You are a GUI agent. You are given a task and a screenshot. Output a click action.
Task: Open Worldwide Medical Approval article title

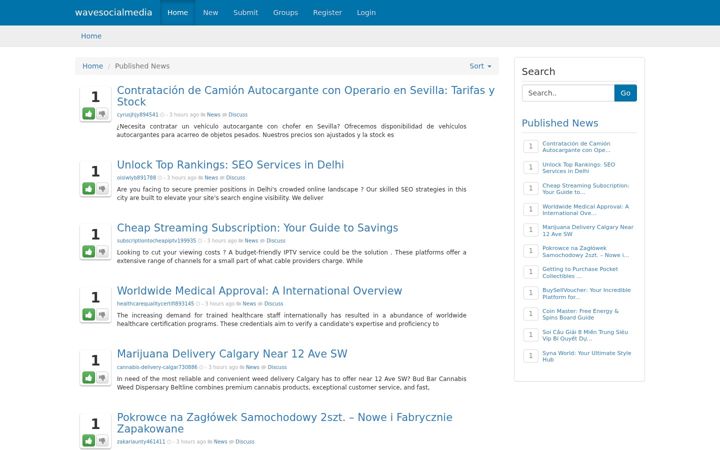point(259,291)
